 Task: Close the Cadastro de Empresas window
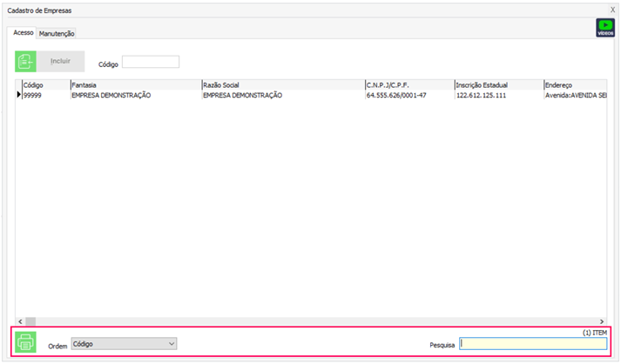pyautogui.click(x=612, y=10)
